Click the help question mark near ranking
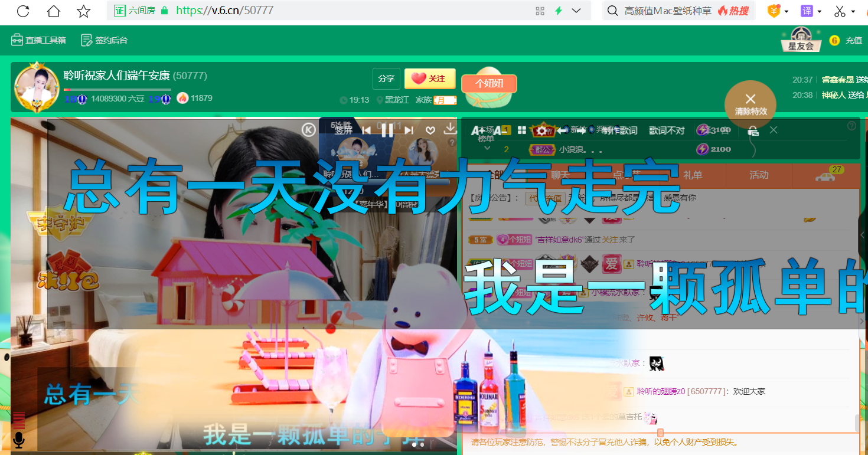 pyautogui.click(x=851, y=126)
